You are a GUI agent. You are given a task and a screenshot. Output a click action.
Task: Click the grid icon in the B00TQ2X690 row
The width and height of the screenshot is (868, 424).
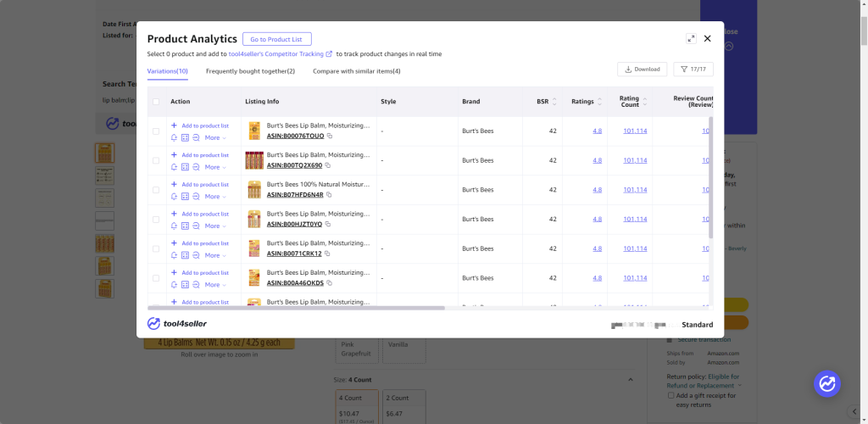185,167
